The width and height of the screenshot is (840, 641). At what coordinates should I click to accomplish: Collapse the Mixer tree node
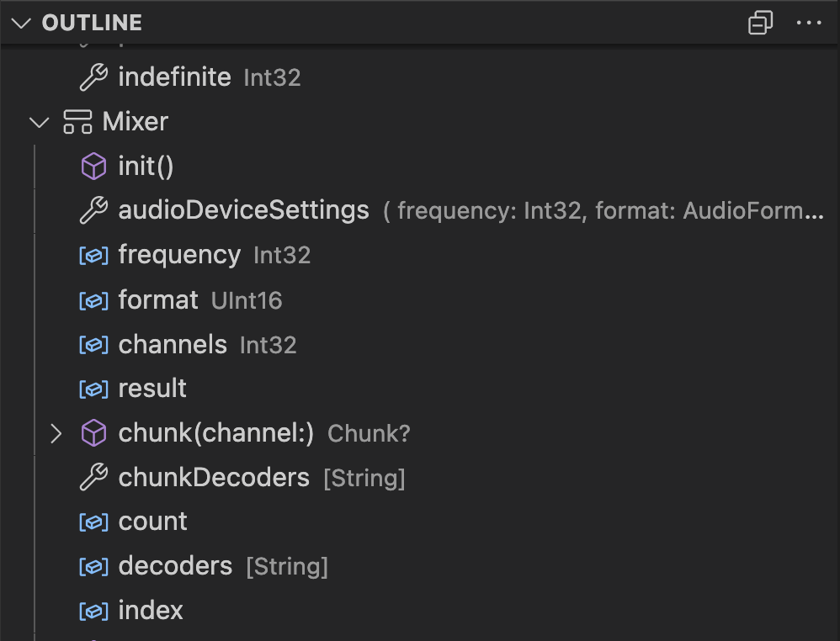[39, 123]
